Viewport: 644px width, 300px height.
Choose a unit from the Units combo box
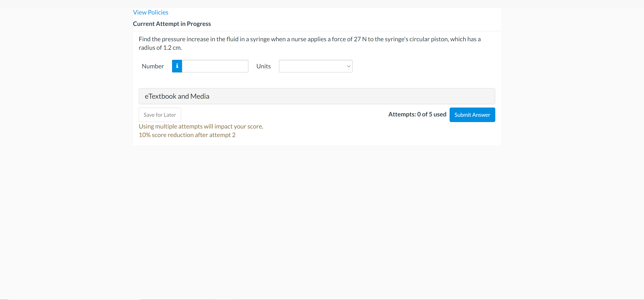click(x=315, y=66)
